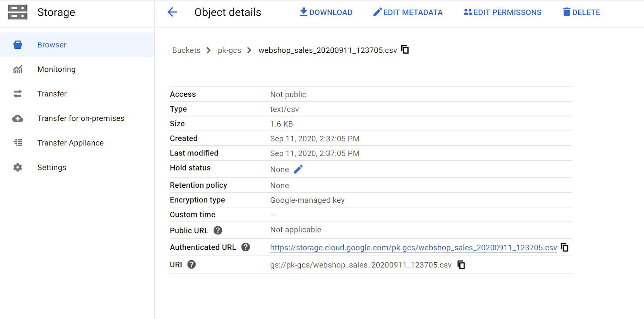
Task: Edit hold status with the pencil icon
Action: click(298, 169)
